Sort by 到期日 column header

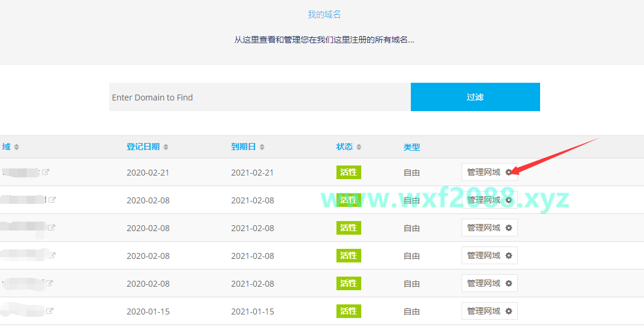pos(243,147)
